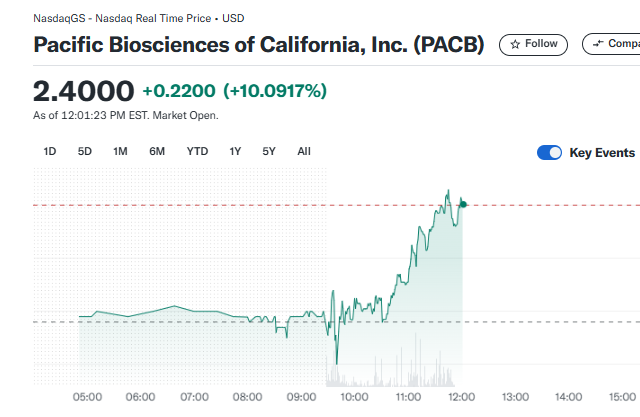Click the upper red dashed price line

pyautogui.click(x=200, y=205)
